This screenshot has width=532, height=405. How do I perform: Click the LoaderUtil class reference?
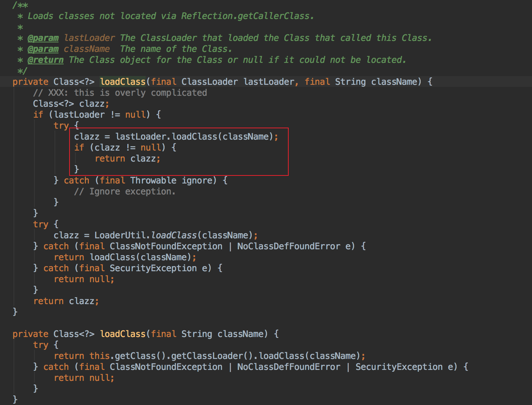tap(120, 235)
